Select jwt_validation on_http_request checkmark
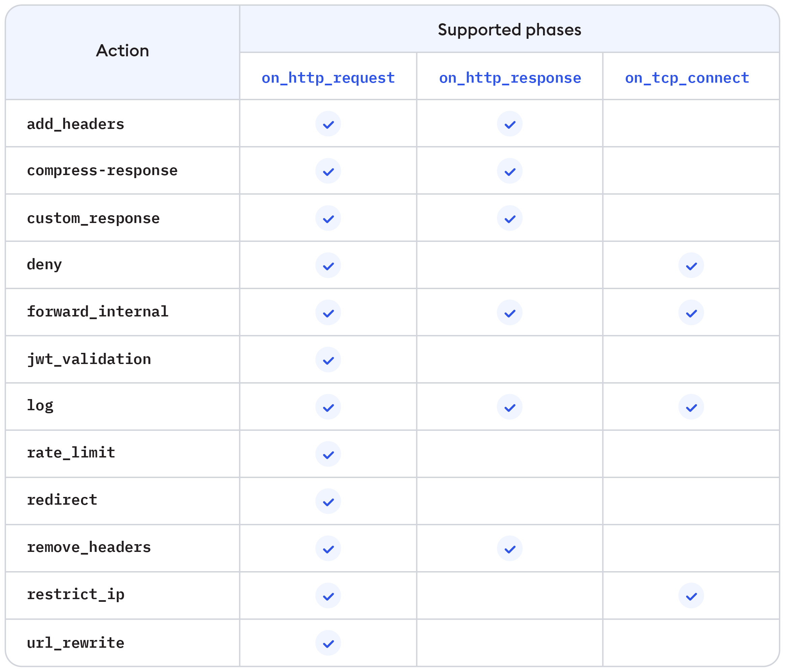Screen dimensions: 785x672 tap(328, 360)
